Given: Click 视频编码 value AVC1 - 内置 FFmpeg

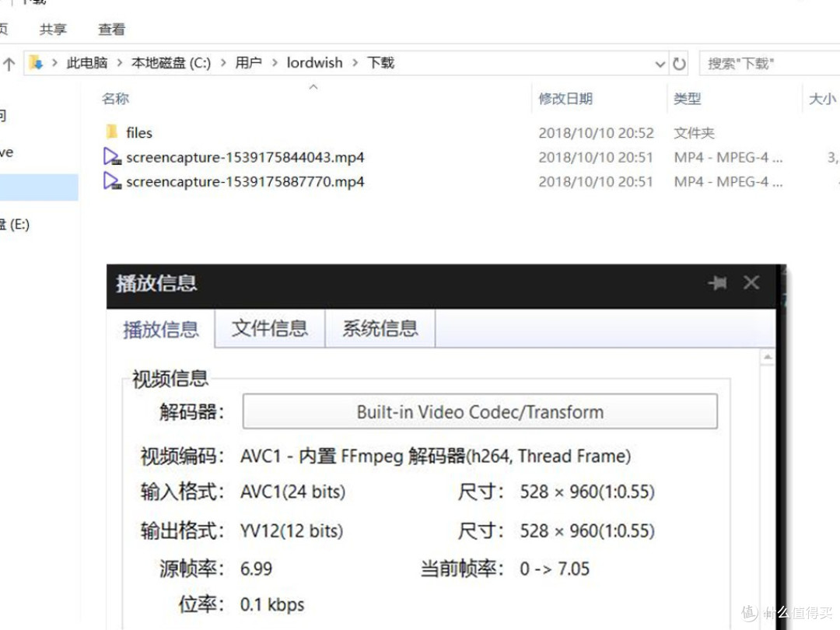Looking at the screenshot, I should [436, 456].
